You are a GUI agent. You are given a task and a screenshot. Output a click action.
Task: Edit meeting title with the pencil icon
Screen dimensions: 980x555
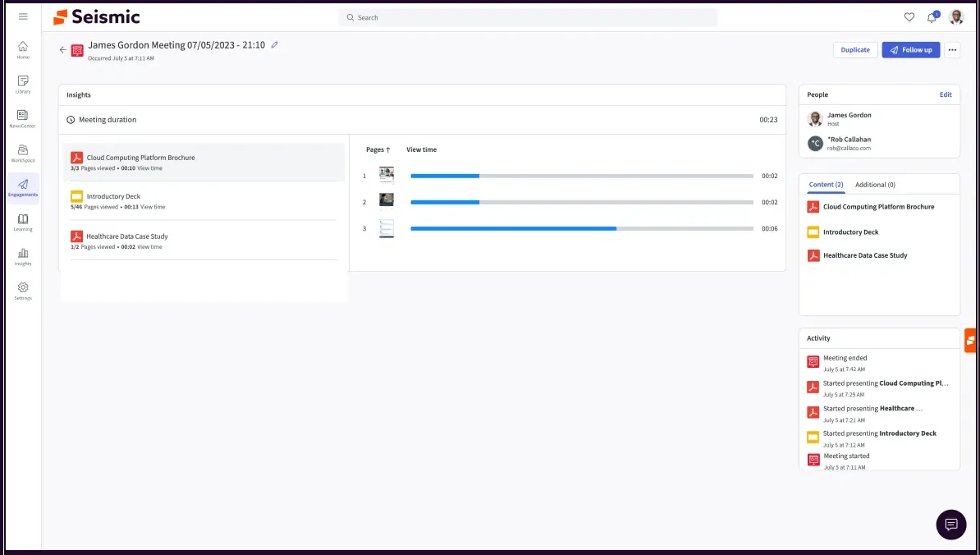(274, 45)
